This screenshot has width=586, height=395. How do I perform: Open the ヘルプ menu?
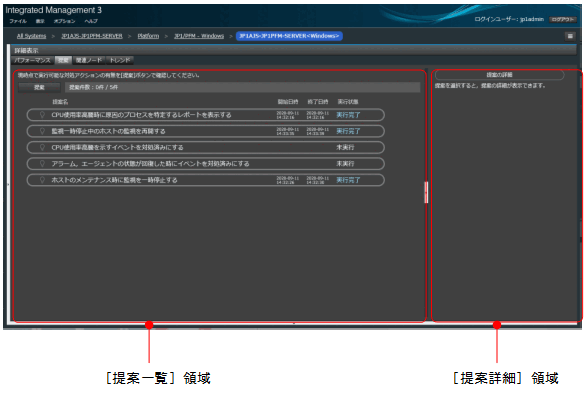91,21
